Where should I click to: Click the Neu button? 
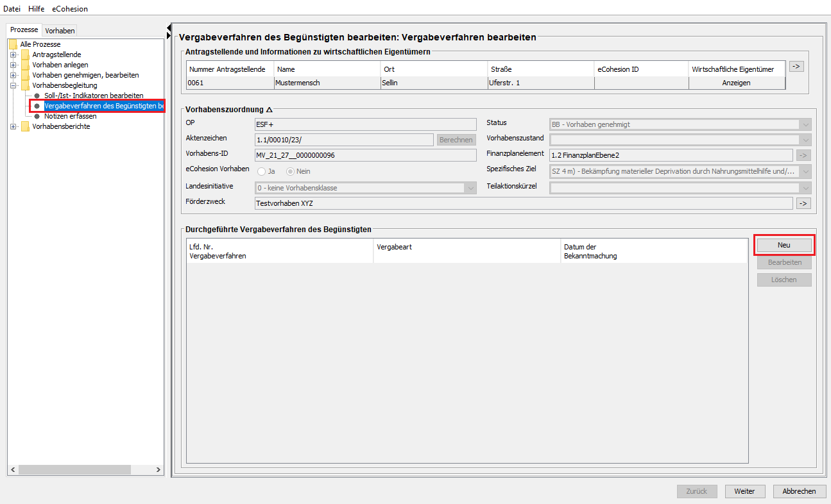coord(784,246)
